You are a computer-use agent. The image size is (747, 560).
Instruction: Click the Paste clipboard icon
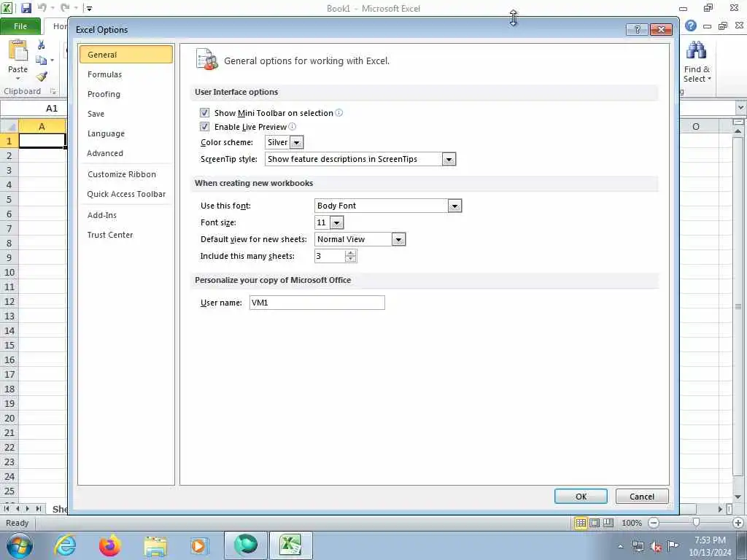point(18,51)
